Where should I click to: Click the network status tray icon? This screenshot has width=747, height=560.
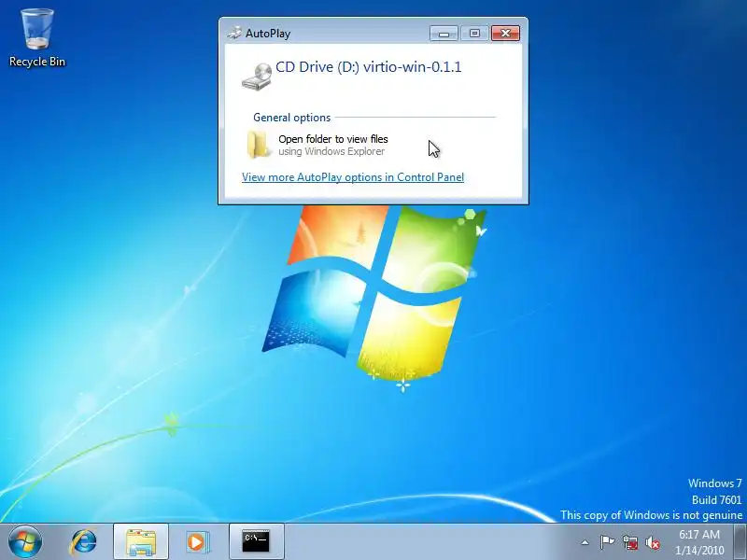click(x=629, y=542)
